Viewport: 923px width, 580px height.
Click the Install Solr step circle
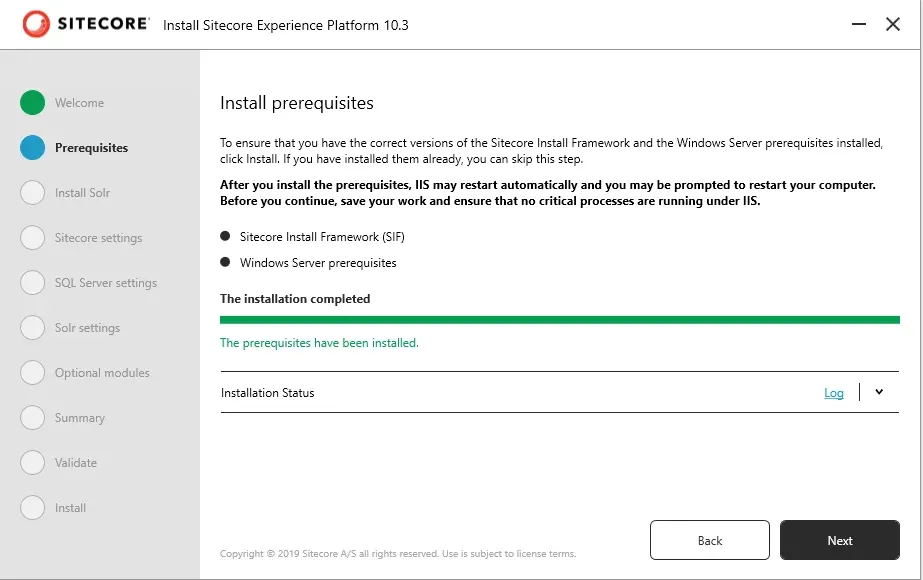[x=33, y=193]
